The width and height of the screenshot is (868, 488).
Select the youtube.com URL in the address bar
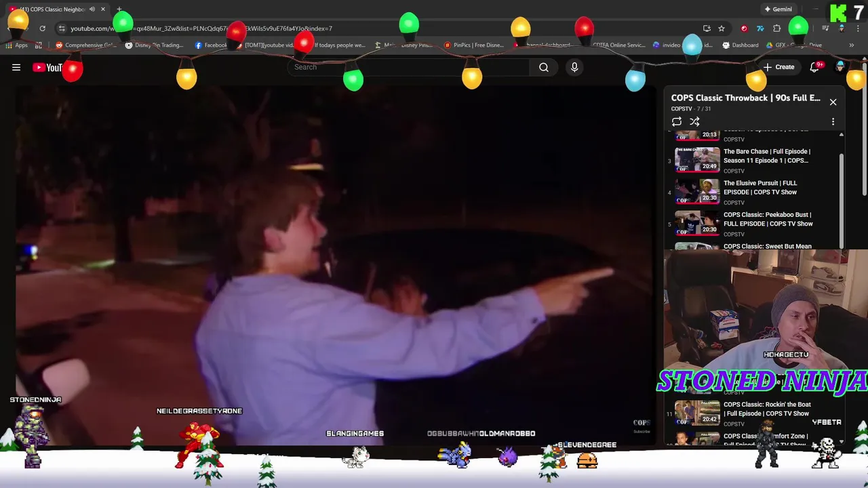201,28
